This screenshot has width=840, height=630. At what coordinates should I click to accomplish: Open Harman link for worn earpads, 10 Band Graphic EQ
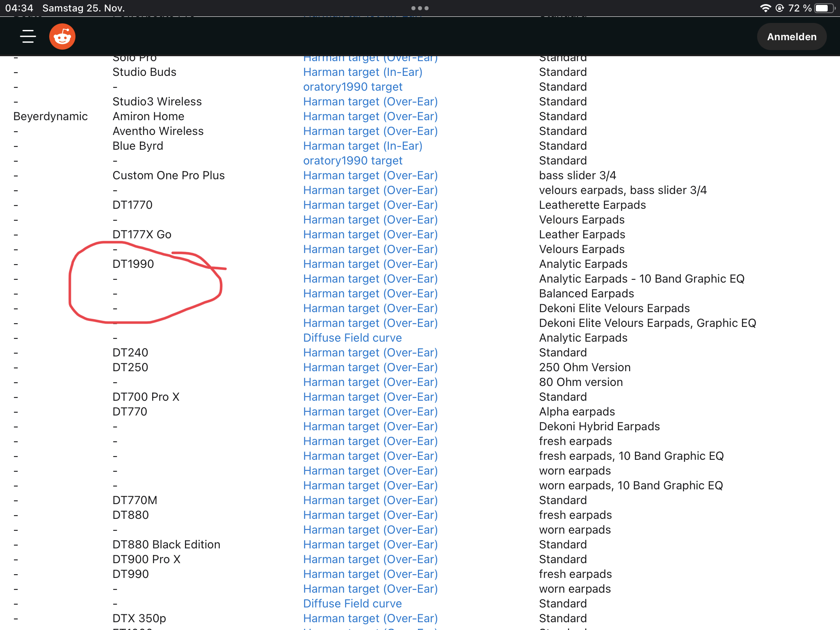click(370, 486)
